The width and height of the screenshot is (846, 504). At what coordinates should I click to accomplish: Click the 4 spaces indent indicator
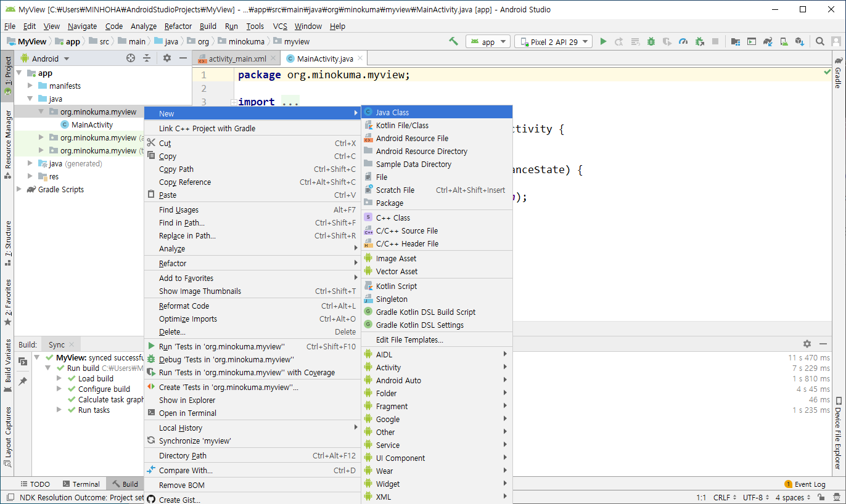tap(793, 498)
